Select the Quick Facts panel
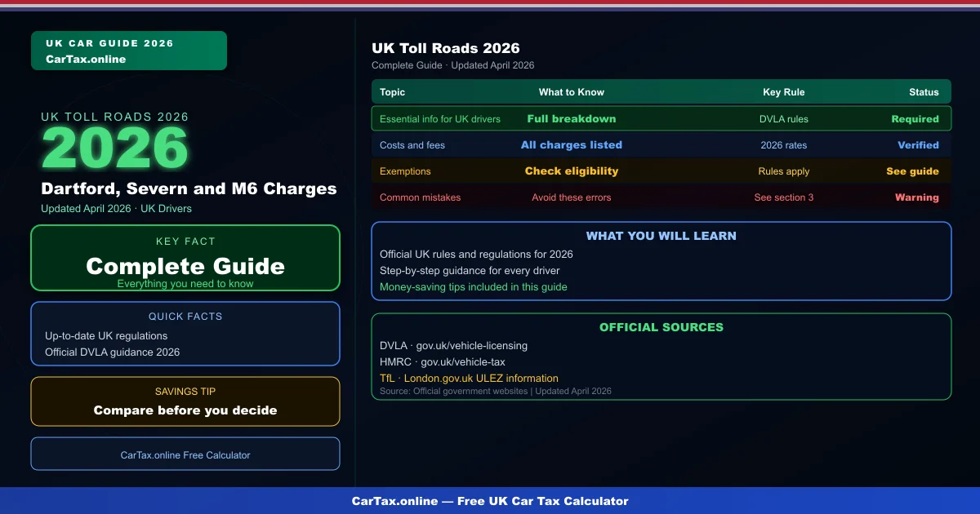The image size is (980, 514). coord(185,334)
